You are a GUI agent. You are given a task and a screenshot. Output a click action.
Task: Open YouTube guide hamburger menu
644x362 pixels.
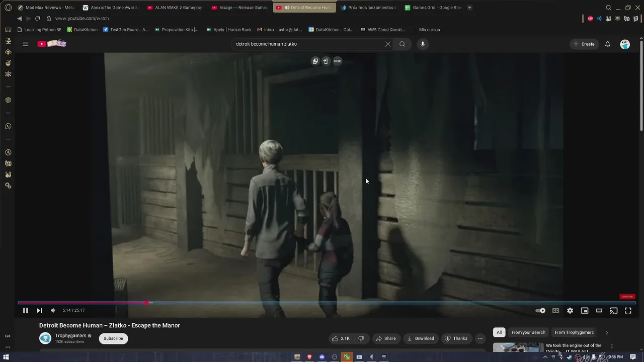26,44
